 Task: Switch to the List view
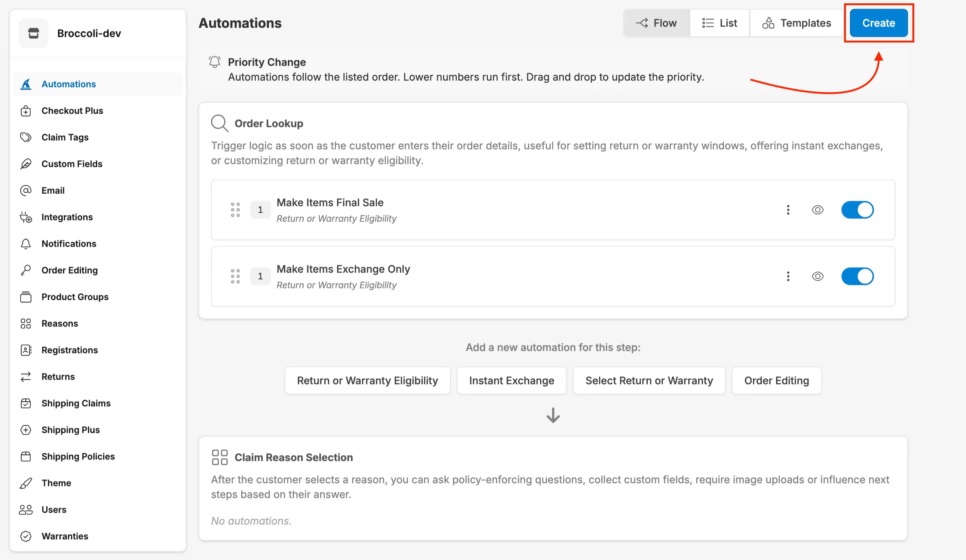pyautogui.click(x=720, y=23)
